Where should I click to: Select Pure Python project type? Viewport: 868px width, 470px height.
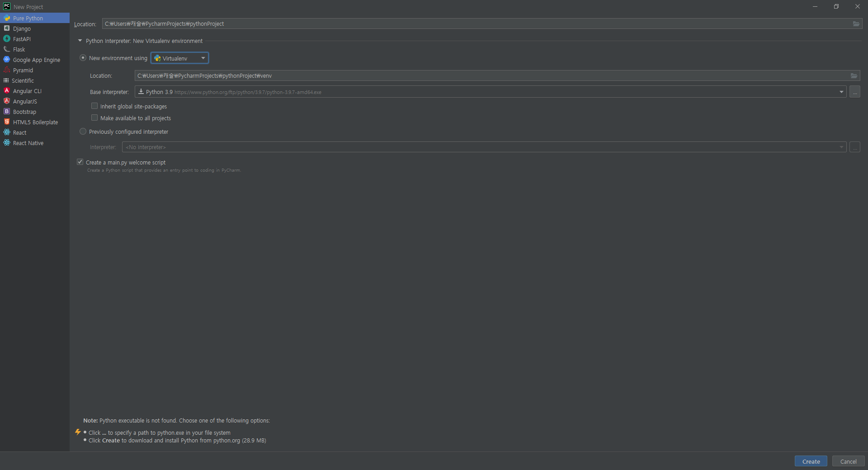pyautogui.click(x=35, y=18)
